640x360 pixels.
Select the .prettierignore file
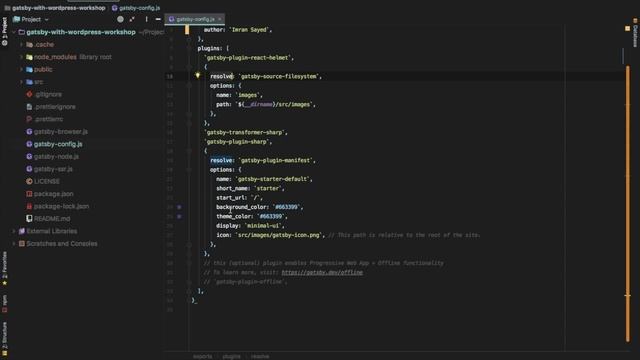55,107
